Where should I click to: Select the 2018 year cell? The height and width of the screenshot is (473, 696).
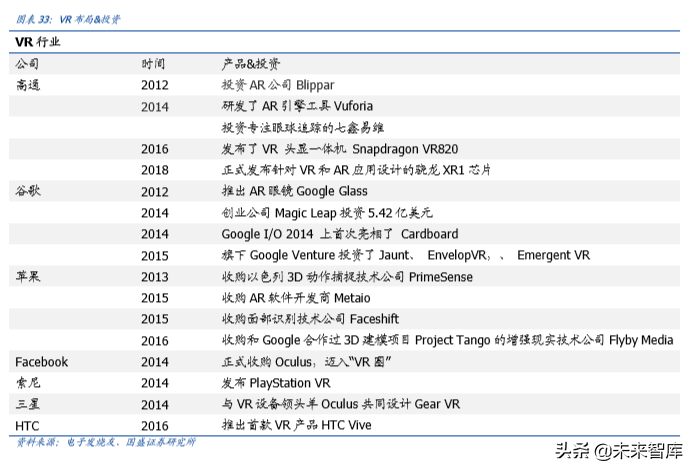(155, 170)
